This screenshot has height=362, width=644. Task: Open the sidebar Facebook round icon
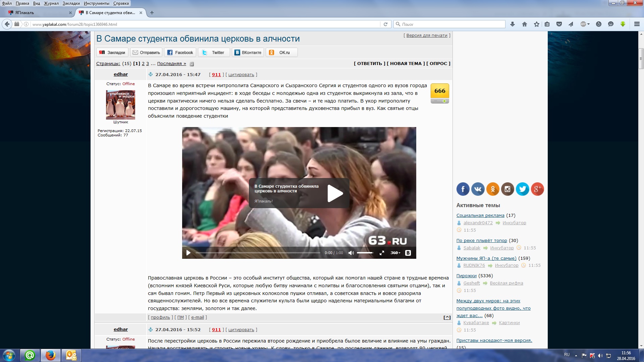pos(463,189)
